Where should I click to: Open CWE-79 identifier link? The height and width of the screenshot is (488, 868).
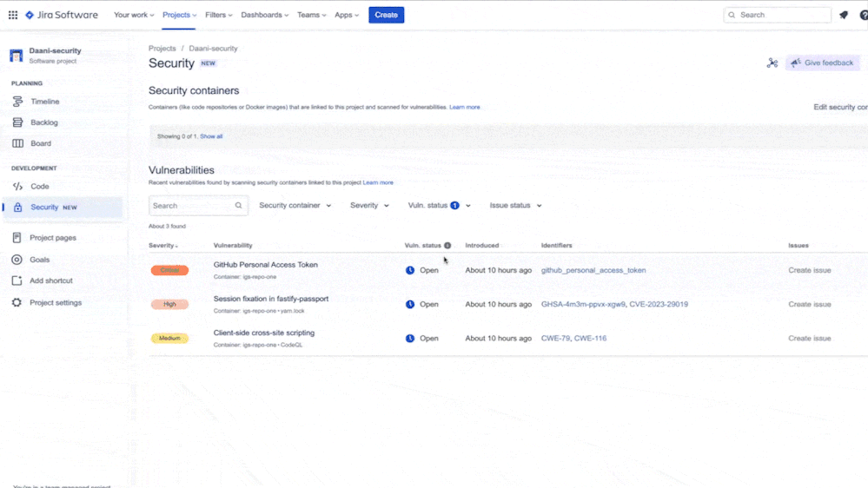coord(555,338)
